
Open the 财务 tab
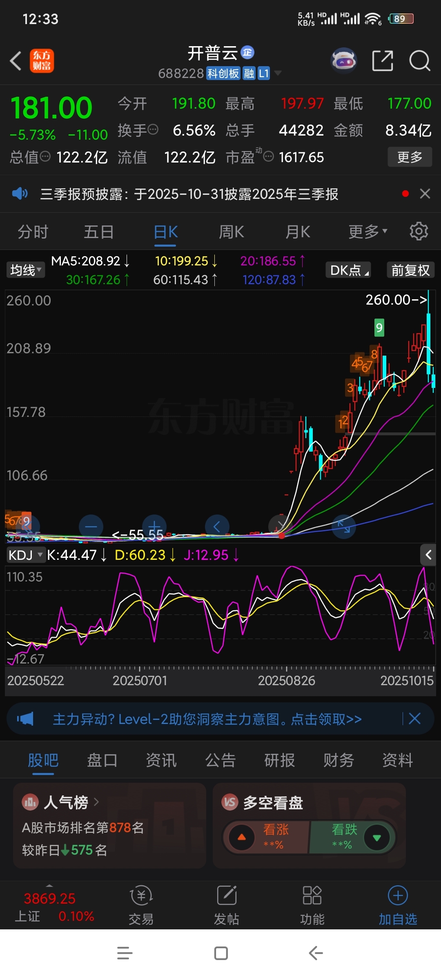[339, 760]
